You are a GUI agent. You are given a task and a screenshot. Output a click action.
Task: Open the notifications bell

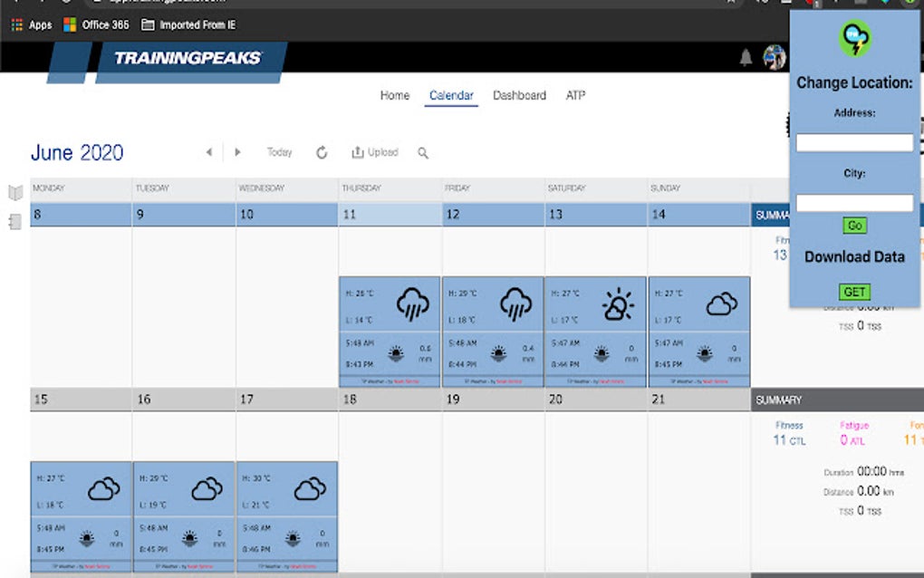[x=746, y=57]
